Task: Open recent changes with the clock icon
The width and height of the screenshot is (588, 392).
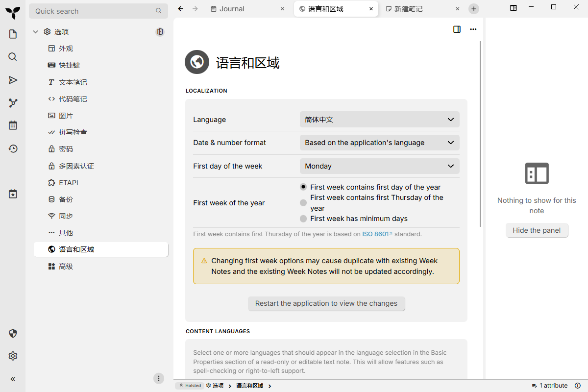Action: point(12,147)
